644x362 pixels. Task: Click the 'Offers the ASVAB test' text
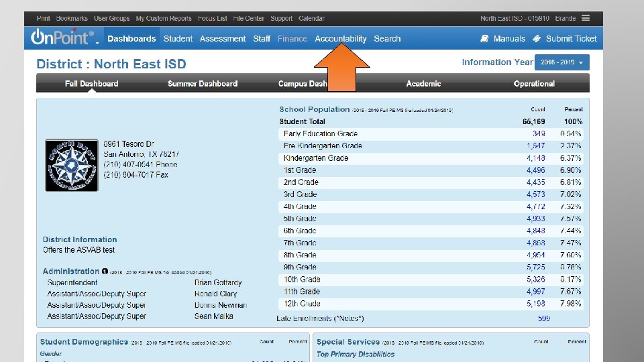pos(79,250)
